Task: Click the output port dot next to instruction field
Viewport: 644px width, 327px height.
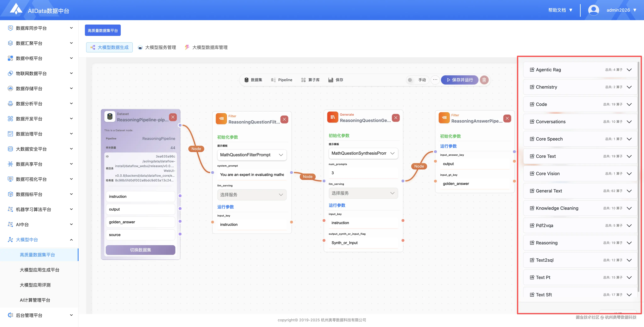Action: (x=180, y=196)
